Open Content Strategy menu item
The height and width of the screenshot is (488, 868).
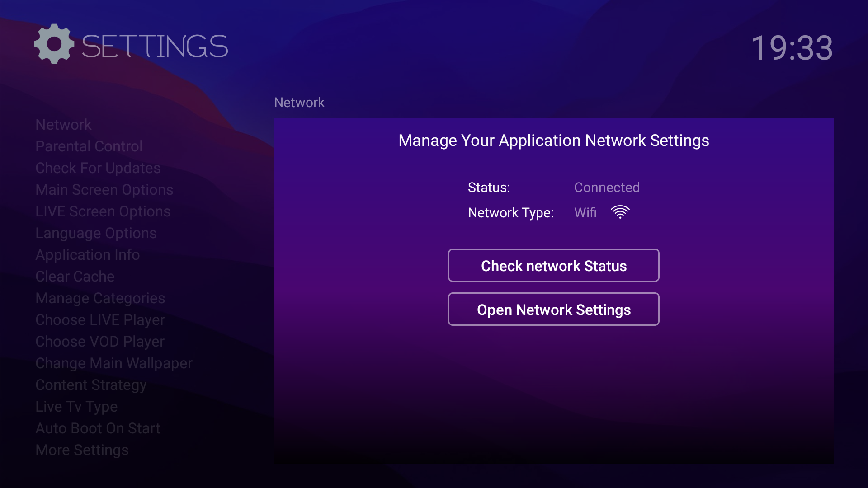click(90, 385)
